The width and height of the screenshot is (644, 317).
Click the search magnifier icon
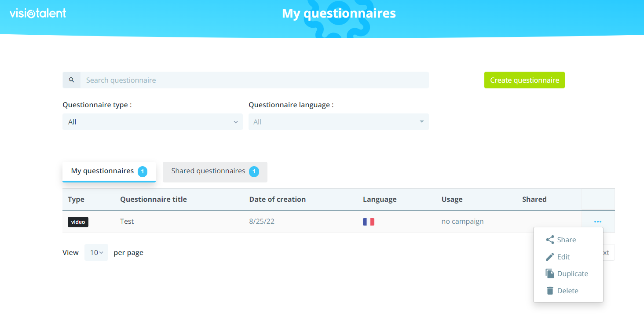click(72, 80)
